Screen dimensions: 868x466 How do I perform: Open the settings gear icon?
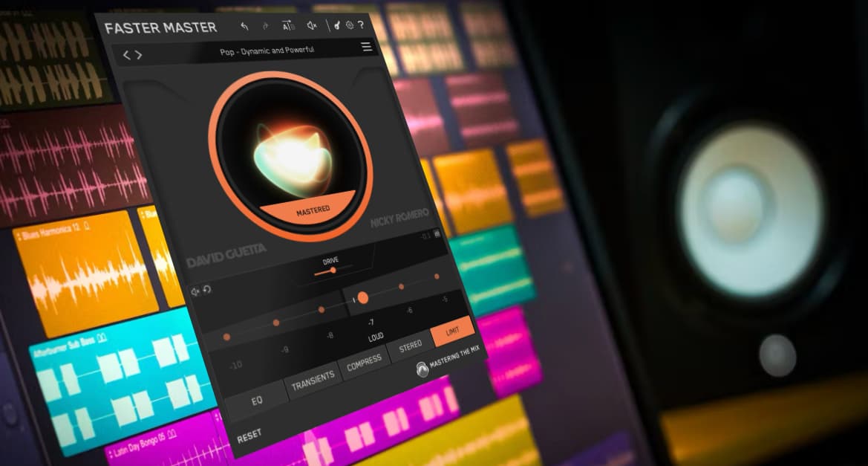click(349, 26)
